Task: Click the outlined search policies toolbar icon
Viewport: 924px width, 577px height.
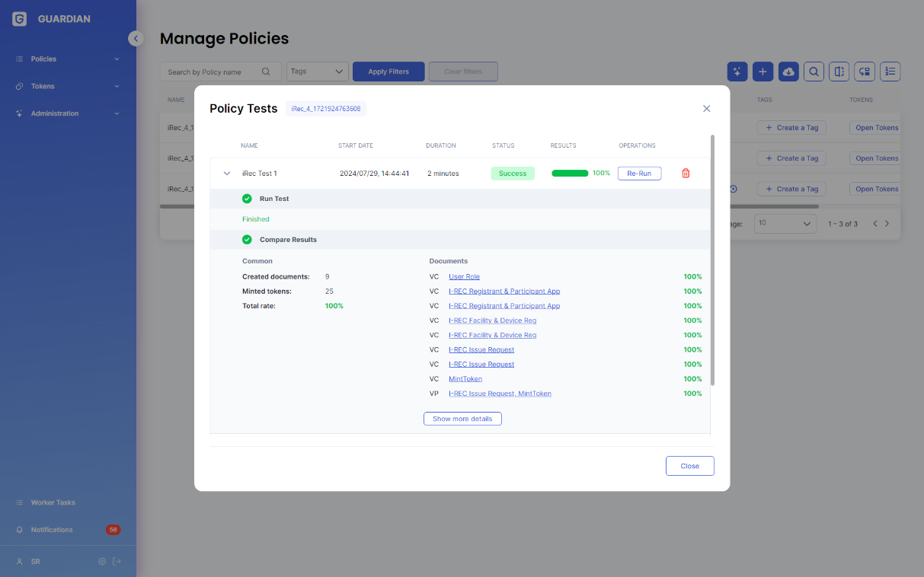Action: 814,72
